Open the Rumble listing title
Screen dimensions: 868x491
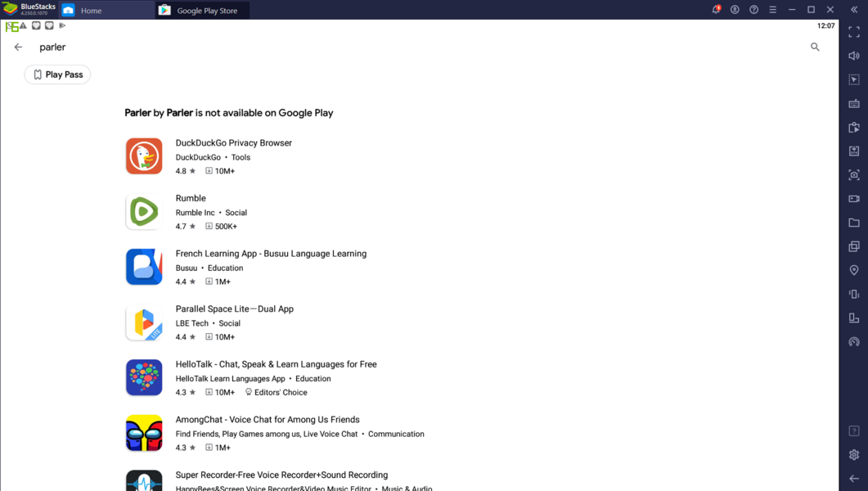click(191, 198)
